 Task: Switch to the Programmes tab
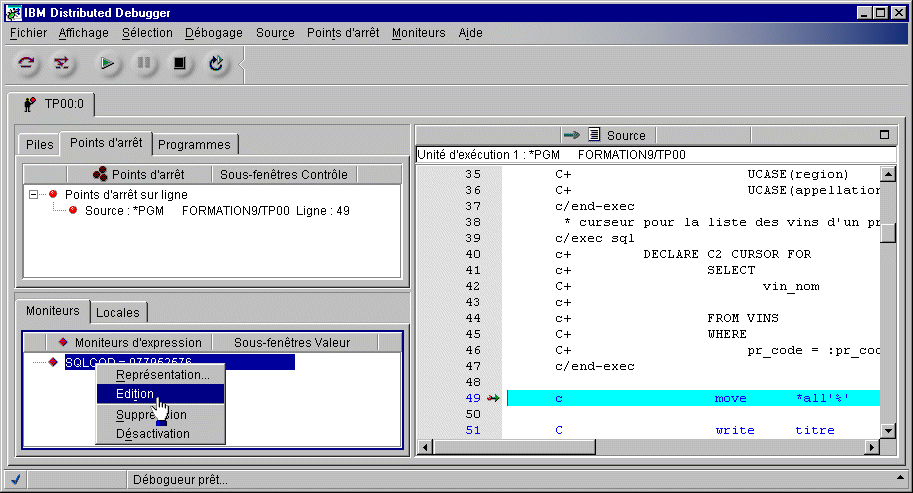click(195, 145)
